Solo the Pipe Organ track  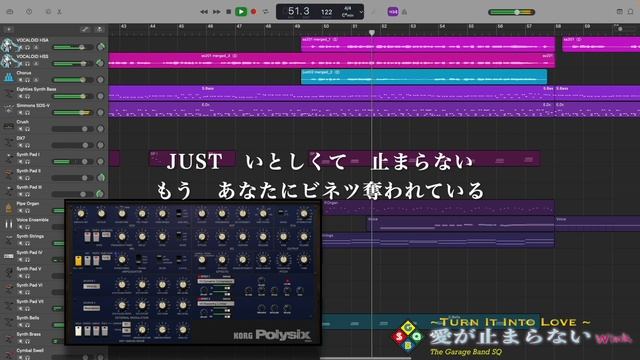27,211
